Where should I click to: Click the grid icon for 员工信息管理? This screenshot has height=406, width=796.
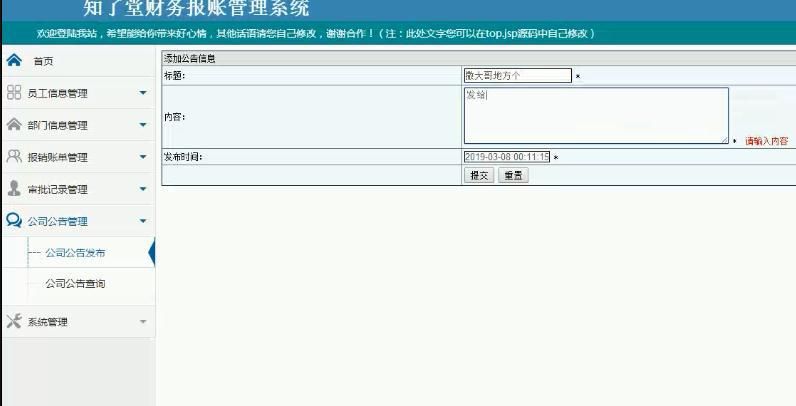click(x=14, y=92)
